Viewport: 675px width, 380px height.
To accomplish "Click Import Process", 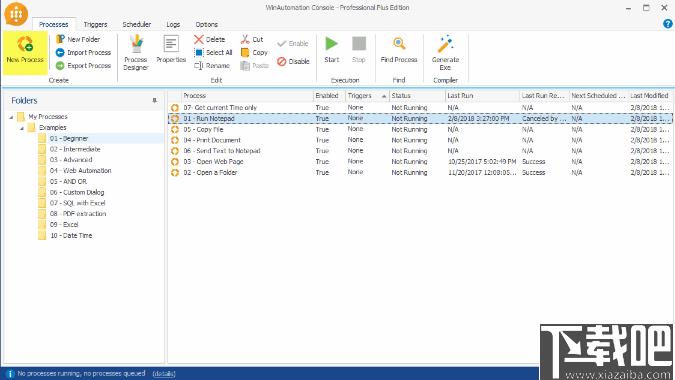I will pyautogui.click(x=84, y=53).
